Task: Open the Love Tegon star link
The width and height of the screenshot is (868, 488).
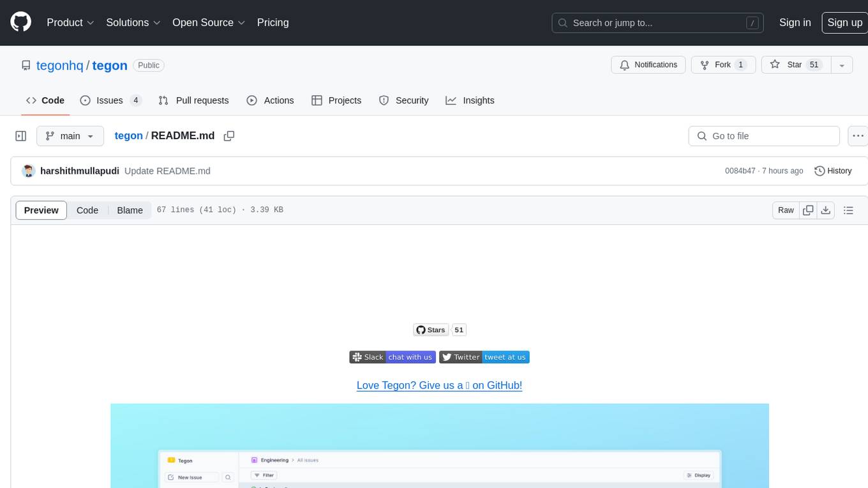Action: (439, 385)
